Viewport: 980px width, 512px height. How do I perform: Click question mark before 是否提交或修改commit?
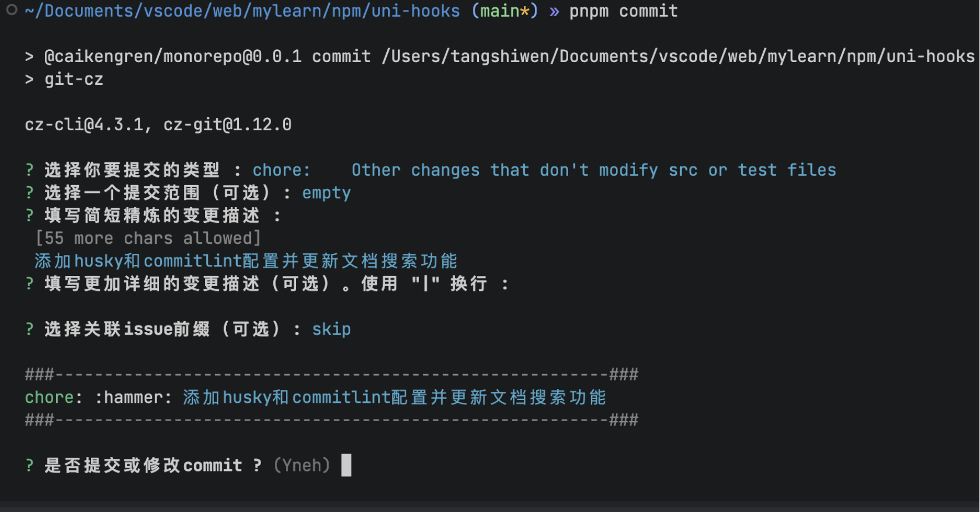29,465
